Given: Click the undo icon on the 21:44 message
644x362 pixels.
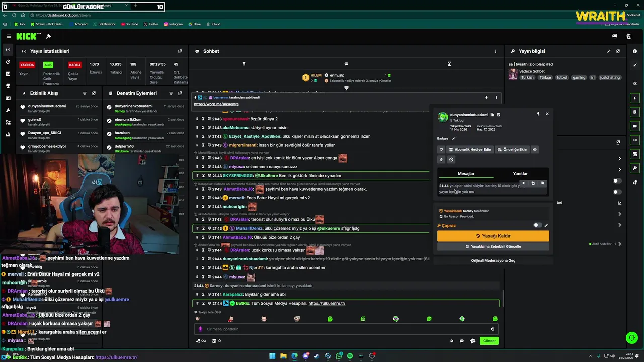Looking at the screenshot, I should tap(533, 183).
